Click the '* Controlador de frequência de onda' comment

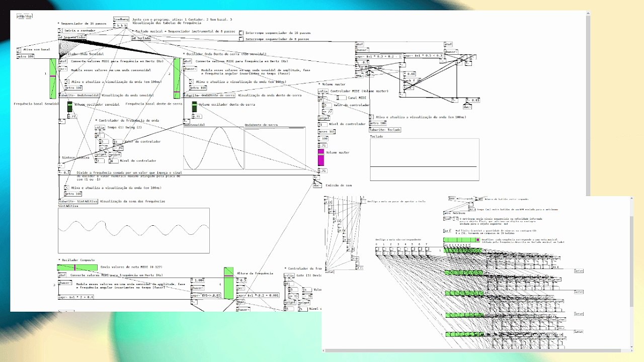tap(127, 121)
